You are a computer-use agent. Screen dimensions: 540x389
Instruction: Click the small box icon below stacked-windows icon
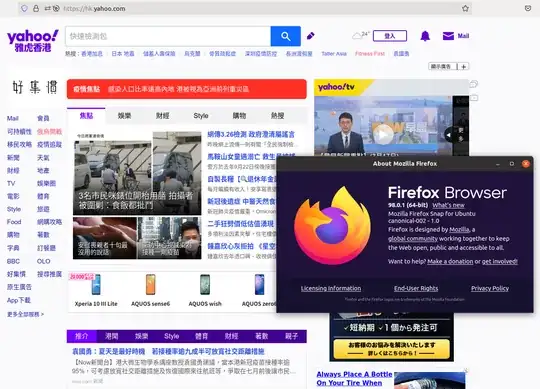click(474, 98)
